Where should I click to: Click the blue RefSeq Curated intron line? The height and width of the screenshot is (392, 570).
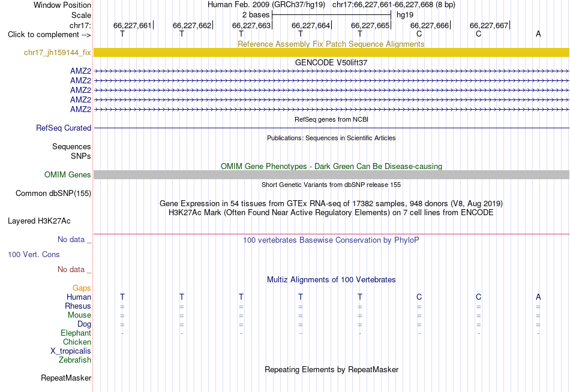tap(331, 128)
